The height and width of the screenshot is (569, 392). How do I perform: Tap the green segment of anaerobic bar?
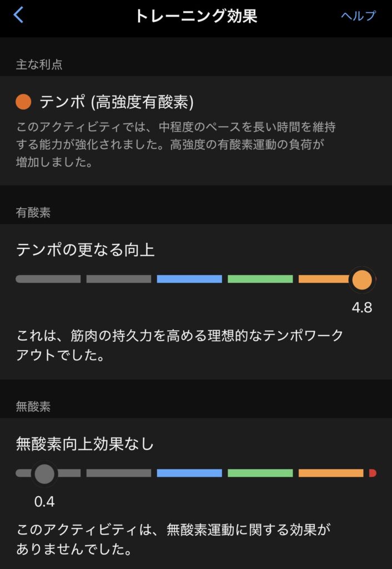point(260,473)
